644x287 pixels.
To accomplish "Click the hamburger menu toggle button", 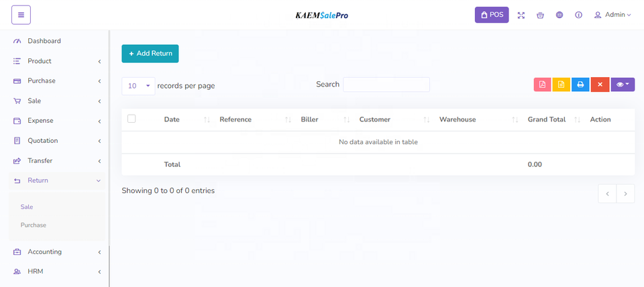I will (x=21, y=15).
